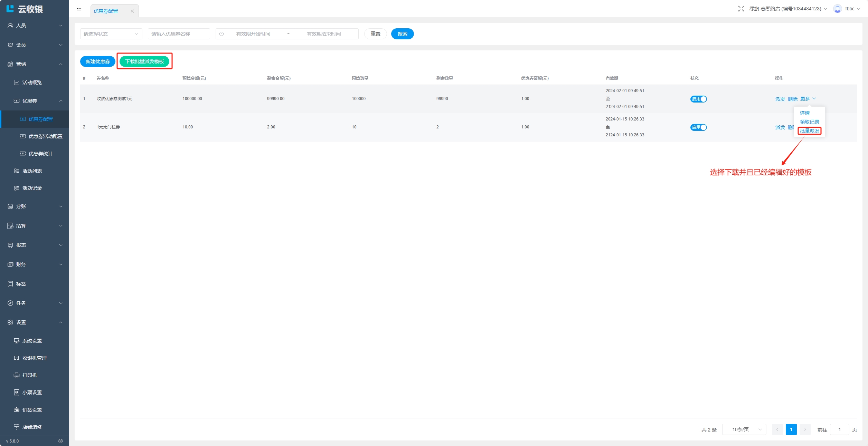Click the clock icon in date range
Viewport: 868px width, 446px height.
click(x=221, y=34)
